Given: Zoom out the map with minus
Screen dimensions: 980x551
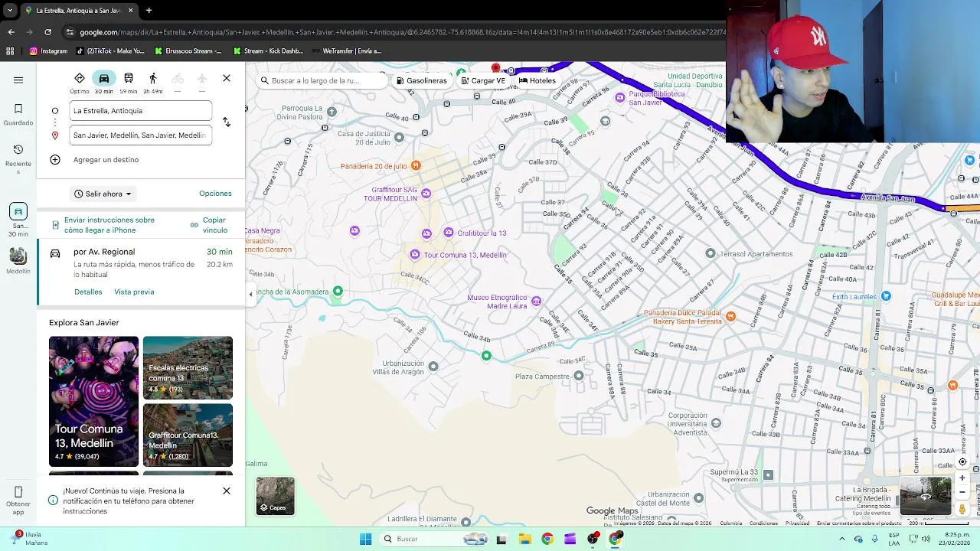Looking at the screenshot, I should coord(962,492).
